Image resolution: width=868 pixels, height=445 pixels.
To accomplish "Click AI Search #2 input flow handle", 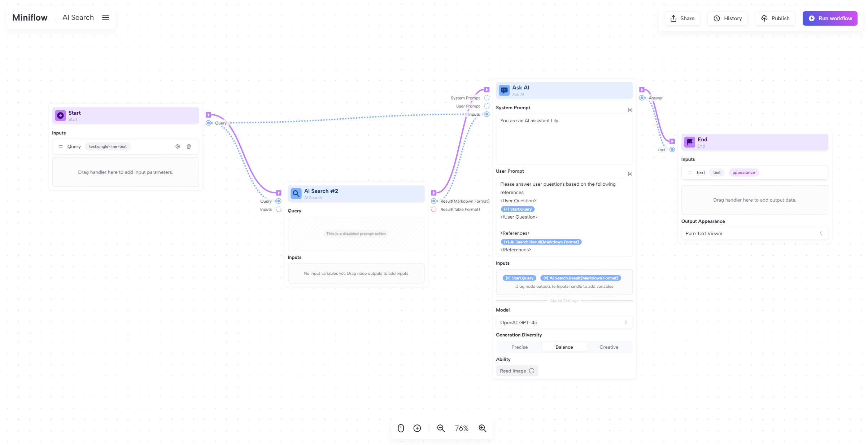I will [279, 193].
